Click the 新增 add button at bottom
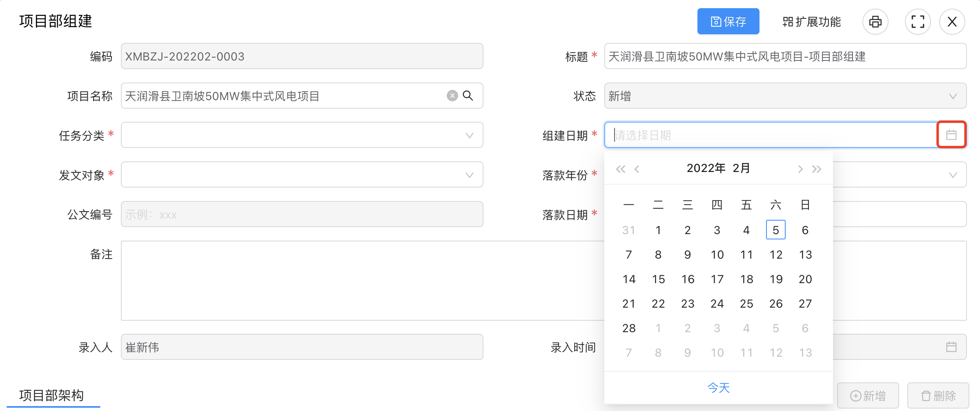Screen dimensions: 980x411 click(868, 395)
